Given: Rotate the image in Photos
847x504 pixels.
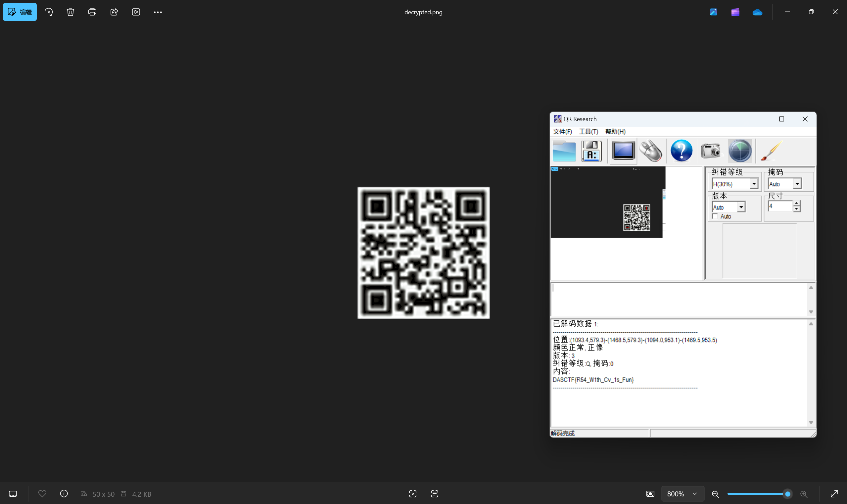Looking at the screenshot, I should pos(49,12).
